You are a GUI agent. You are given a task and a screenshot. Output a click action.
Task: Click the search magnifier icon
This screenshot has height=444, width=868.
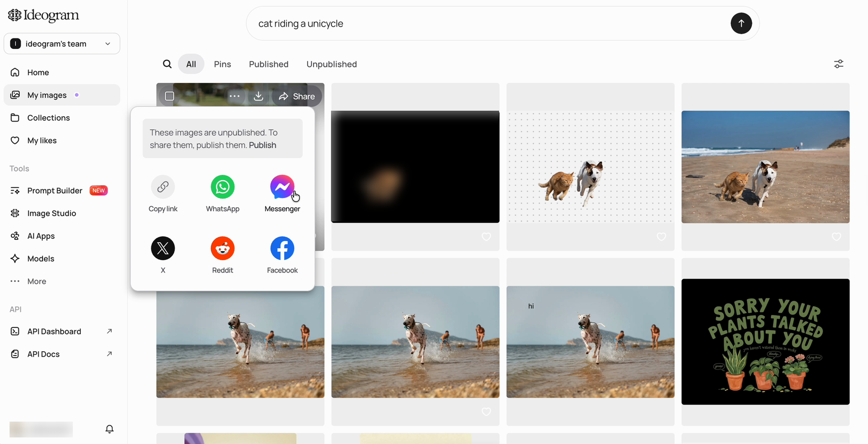(167, 64)
